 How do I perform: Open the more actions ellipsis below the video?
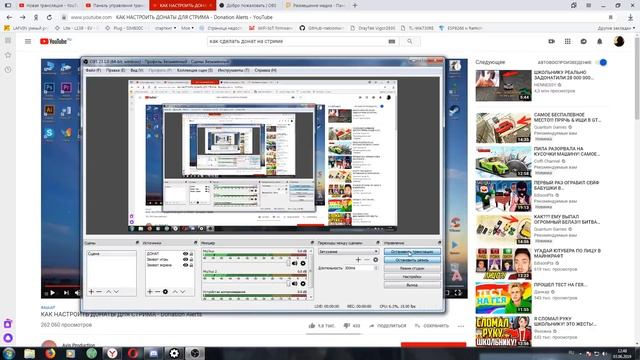pos(461,326)
